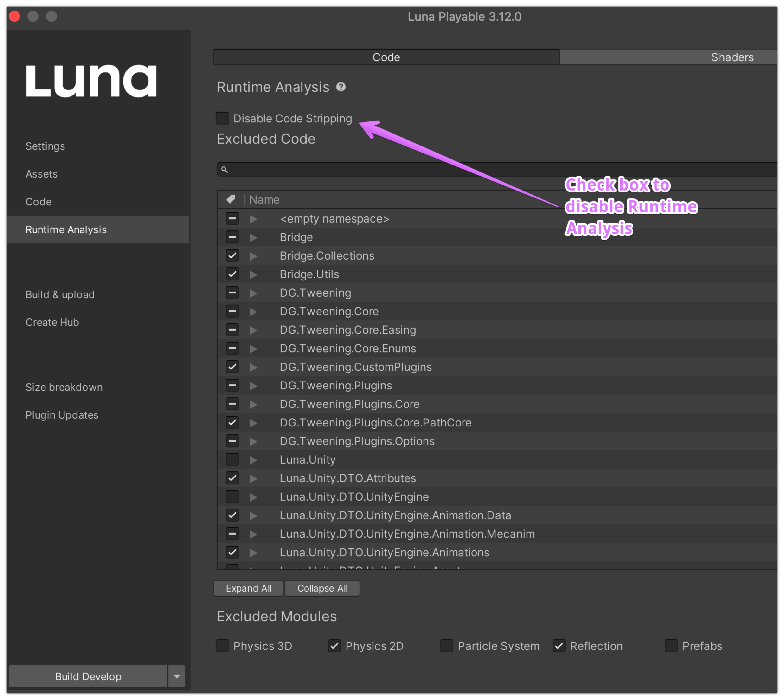
Task: Expand the Bridge.Collections row
Action: [x=253, y=256]
